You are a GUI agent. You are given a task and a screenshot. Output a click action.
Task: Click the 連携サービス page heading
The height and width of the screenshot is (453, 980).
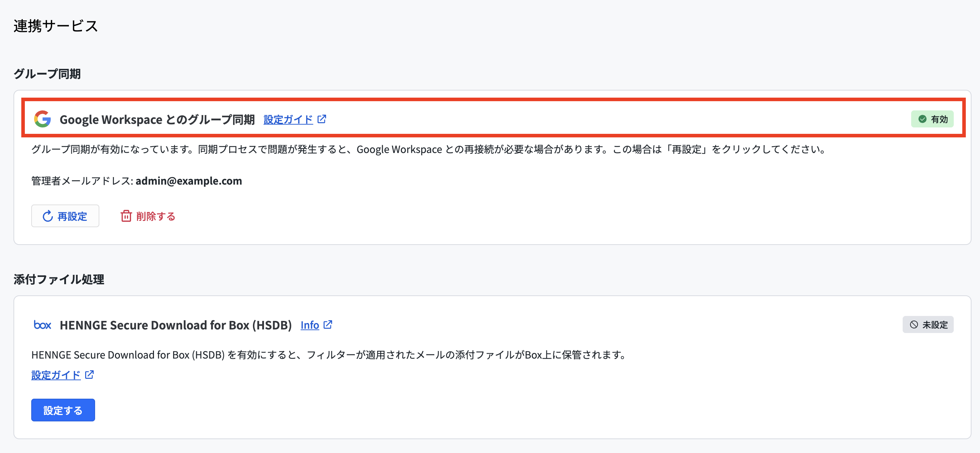pos(56,26)
